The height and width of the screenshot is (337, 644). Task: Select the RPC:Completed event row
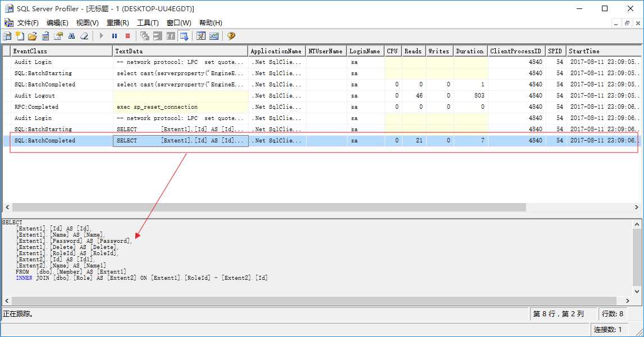322,107
